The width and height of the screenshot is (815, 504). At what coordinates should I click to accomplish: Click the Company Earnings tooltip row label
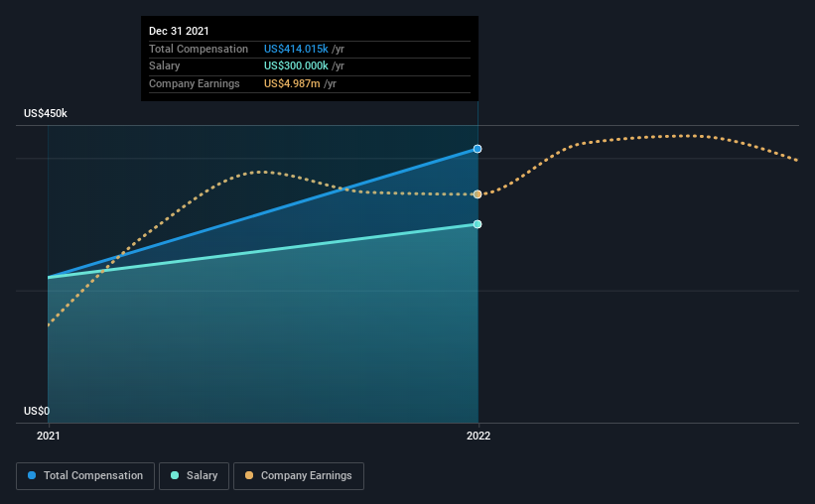pyautogui.click(x=195, y=83)
